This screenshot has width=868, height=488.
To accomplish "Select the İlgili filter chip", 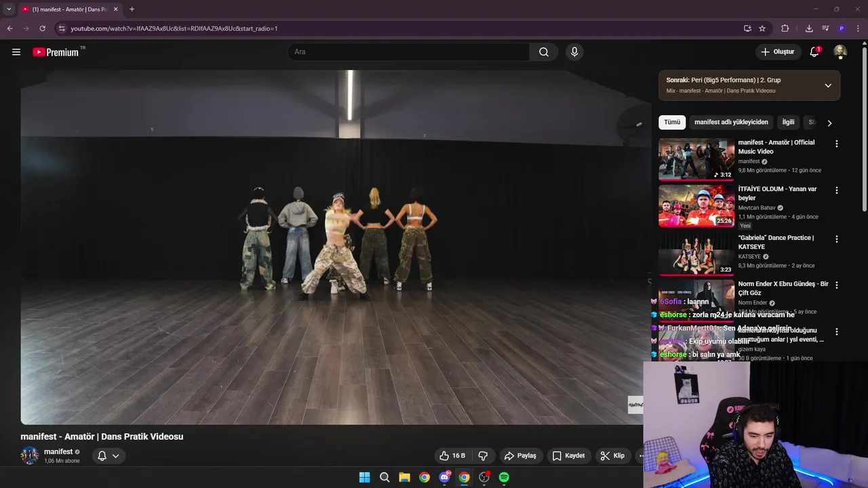I will [788, 122].
